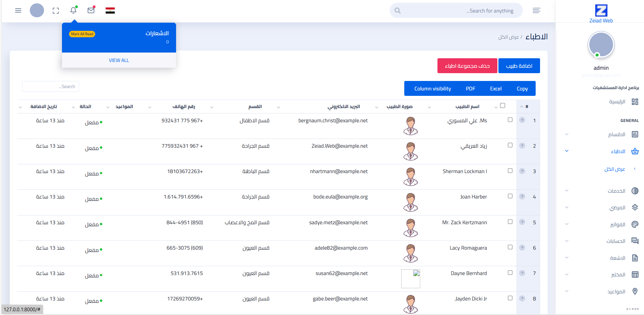Screen dimensions: 644x315
Task: Click the top bar user avatar
Action: pos(37,10)
